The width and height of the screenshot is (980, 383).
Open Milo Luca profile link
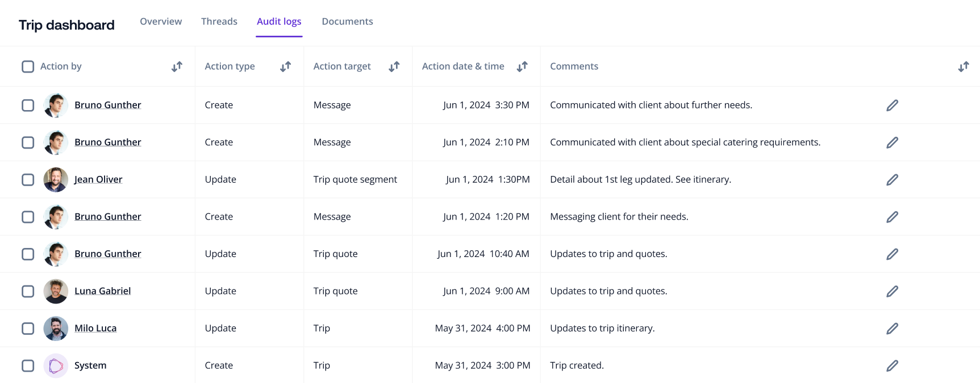tap(95, 328)
